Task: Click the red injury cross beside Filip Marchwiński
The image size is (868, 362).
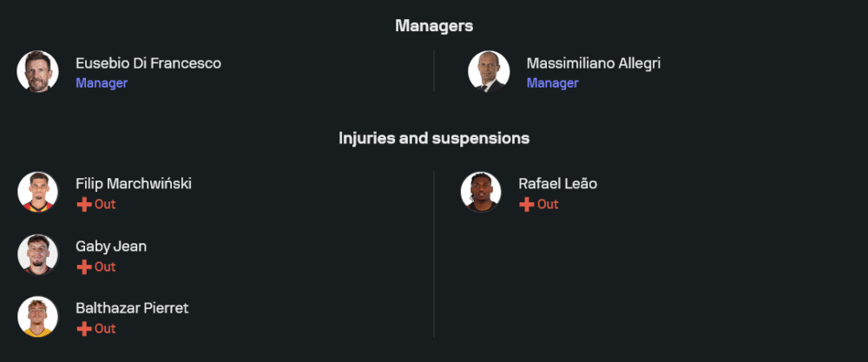Action: [x=84, y=205]
